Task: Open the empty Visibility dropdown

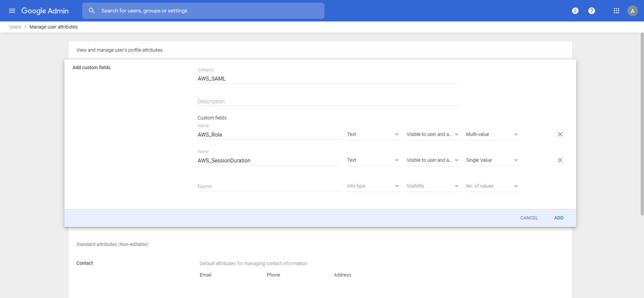Action: [433, 186]
